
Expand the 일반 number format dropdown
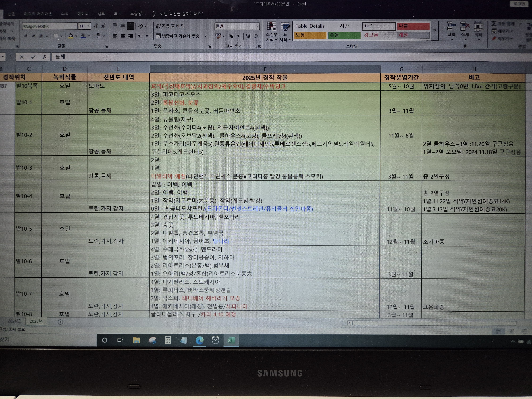point(257,26)
